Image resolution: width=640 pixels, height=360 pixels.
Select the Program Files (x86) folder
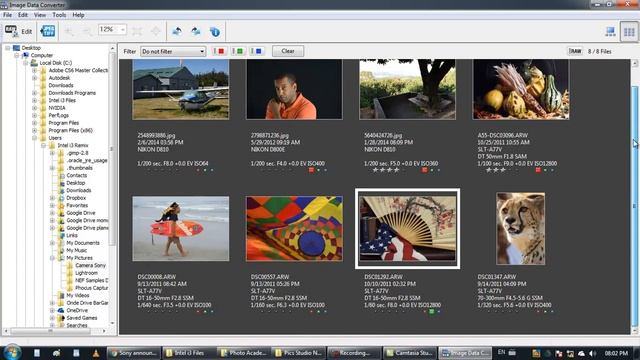point(70,130)
